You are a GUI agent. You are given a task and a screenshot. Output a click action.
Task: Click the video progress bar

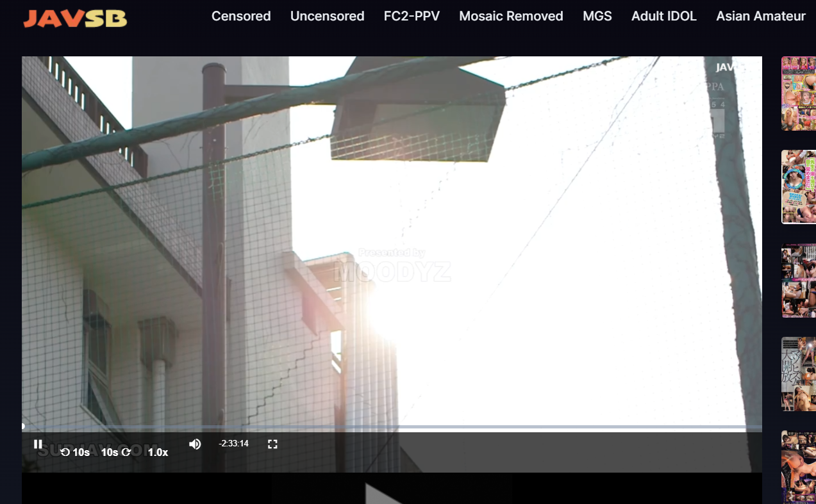(392, 427)
